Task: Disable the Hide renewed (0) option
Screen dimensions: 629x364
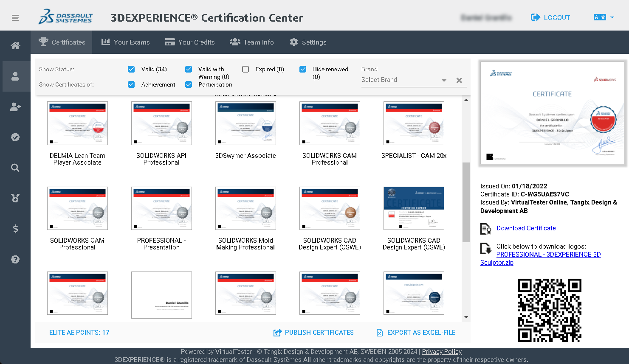Action: click(x=303, y=69)
